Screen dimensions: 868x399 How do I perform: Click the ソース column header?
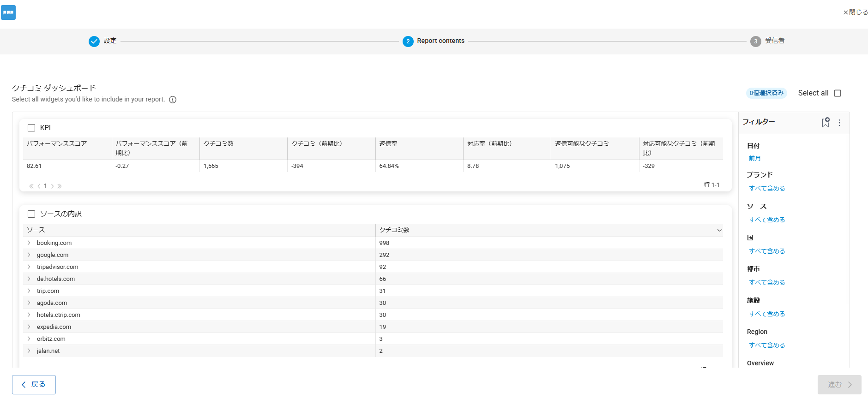pyautogui.click(x=199, y=230)
